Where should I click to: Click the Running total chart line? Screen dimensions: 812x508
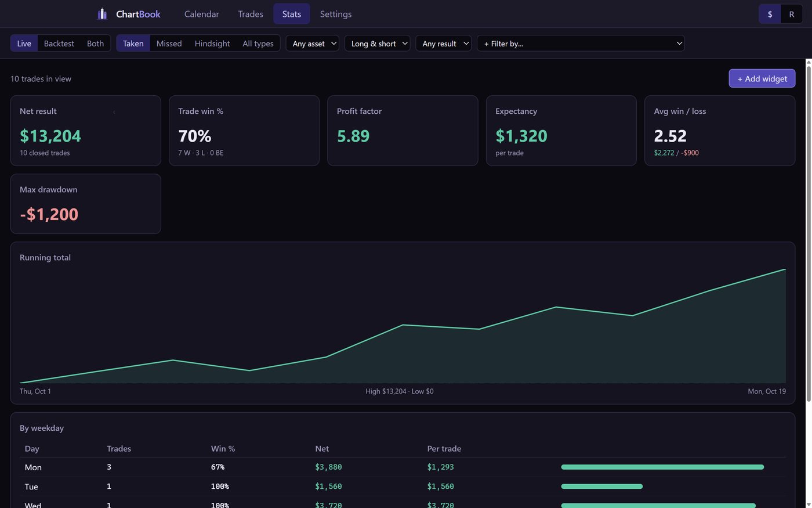(x=403, y=325)
